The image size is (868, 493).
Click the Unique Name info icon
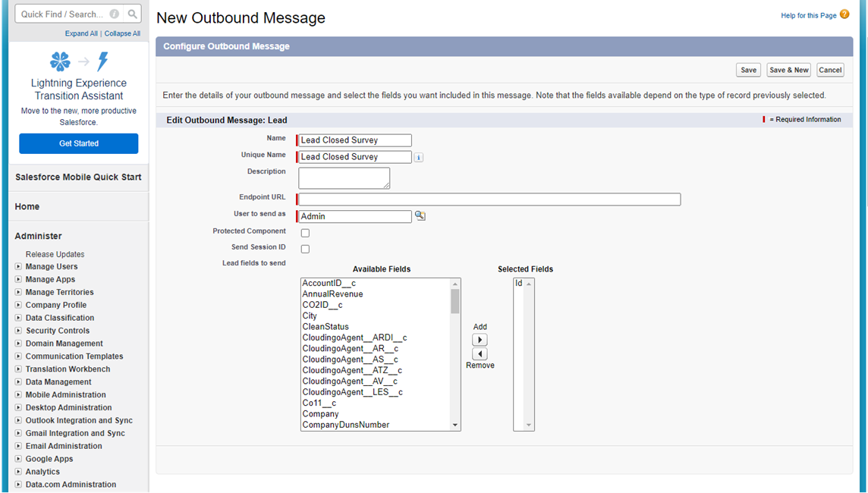[x=419, y=158]
